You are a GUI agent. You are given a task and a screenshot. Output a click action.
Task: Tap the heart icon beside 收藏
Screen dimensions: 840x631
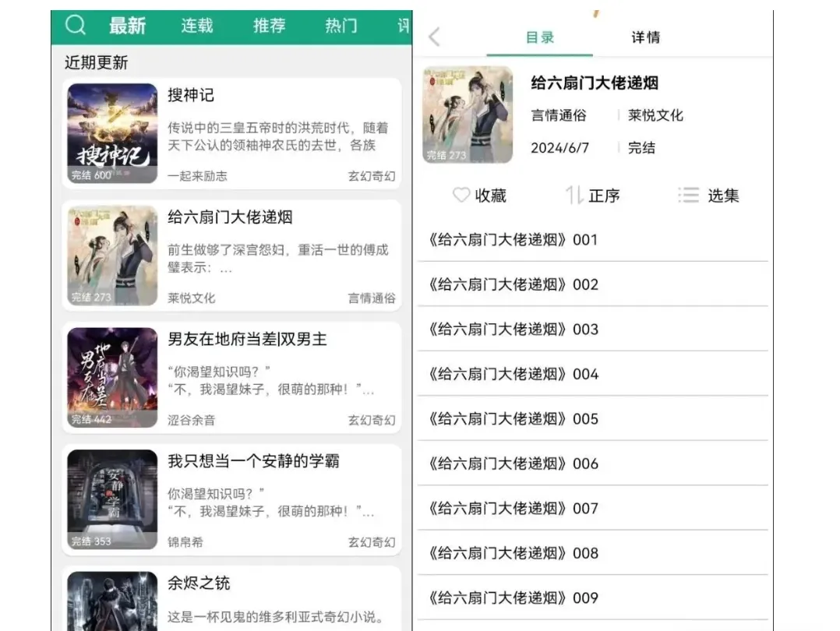click(x=461, y=195)
